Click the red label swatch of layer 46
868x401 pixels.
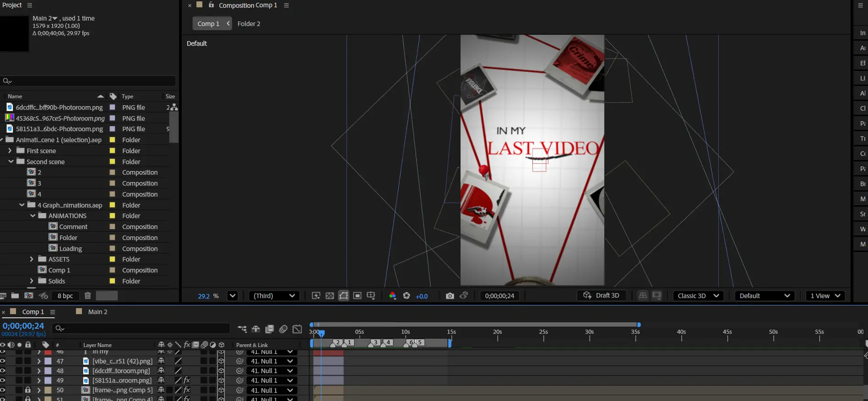pyautogui.click(x=48, y=352)
